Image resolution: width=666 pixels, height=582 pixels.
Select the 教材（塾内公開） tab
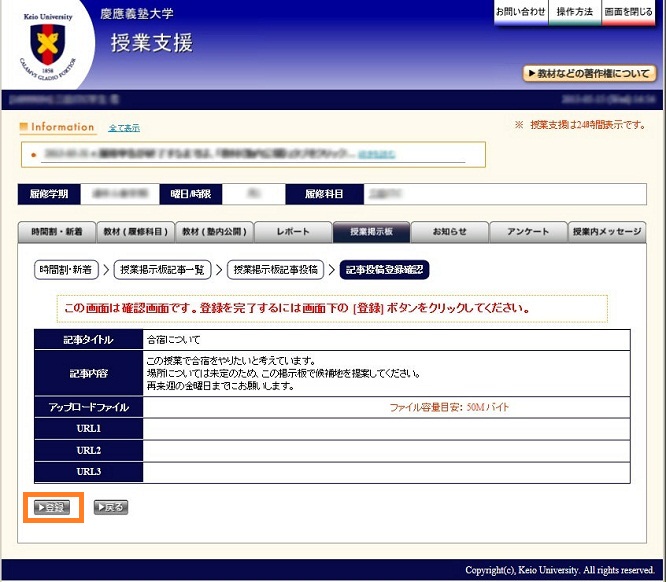pos(213,232)
